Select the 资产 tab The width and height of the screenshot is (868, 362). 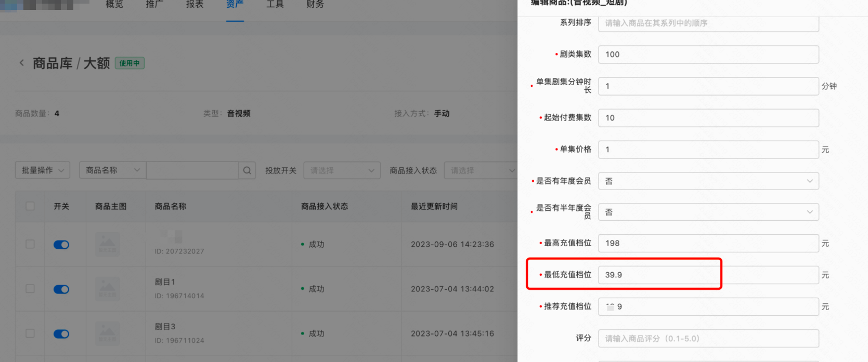[x=235, y=4]
